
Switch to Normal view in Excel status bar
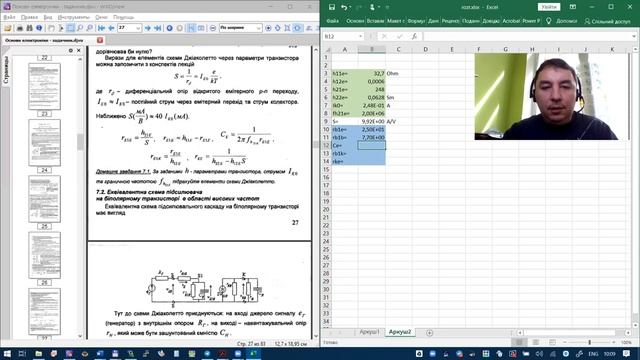point(519,342)
